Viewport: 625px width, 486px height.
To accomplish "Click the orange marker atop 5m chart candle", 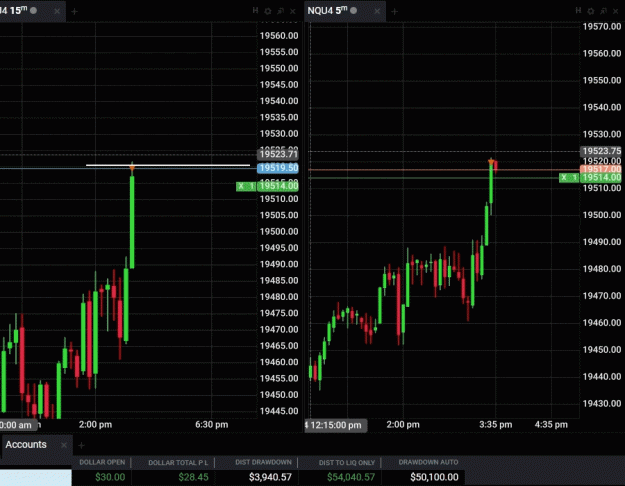I will [491, 162].
